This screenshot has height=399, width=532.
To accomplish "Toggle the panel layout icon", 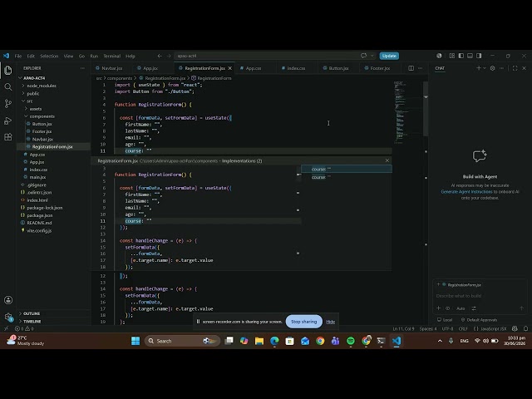I will (x=470, y=56).
